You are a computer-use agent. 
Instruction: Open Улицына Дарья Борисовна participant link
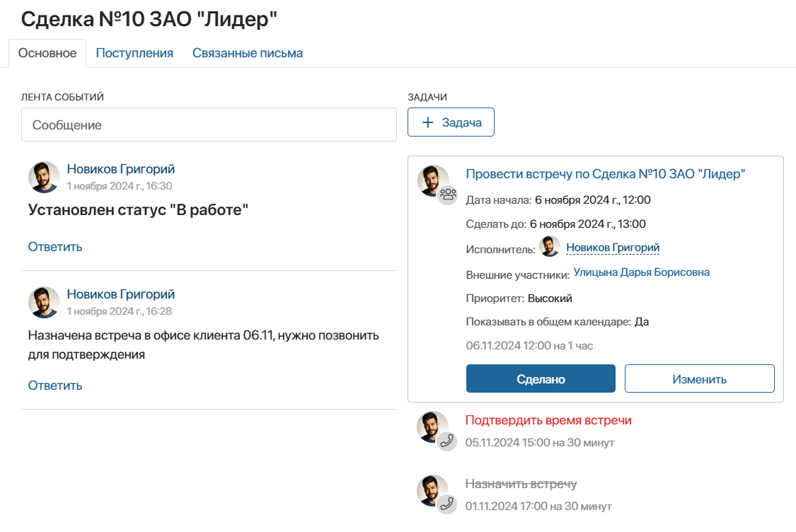[x=641, y=272]
